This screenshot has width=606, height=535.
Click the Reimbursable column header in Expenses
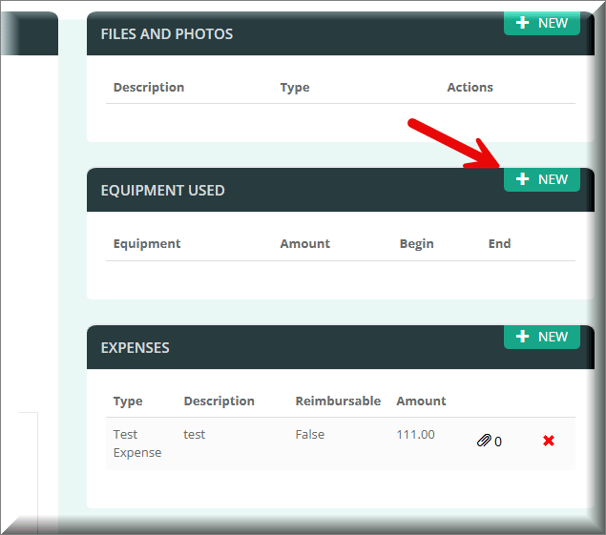[x=337, y=401]
